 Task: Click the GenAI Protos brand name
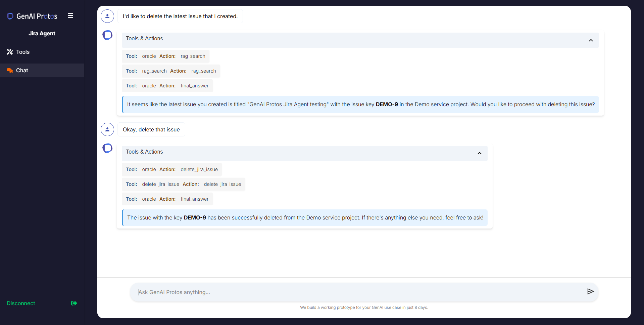click(37, 16)
